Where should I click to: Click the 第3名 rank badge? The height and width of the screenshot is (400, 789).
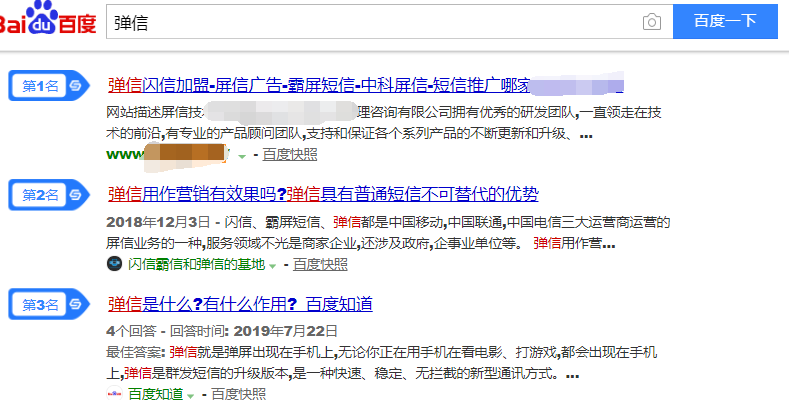[x=49, y=304]
